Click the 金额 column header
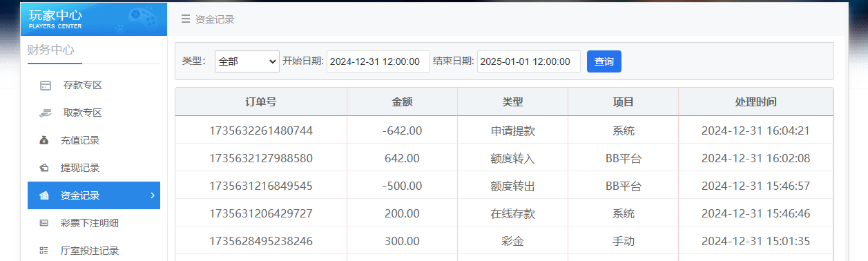Viewport: 868px width, 261px height. 402,101
